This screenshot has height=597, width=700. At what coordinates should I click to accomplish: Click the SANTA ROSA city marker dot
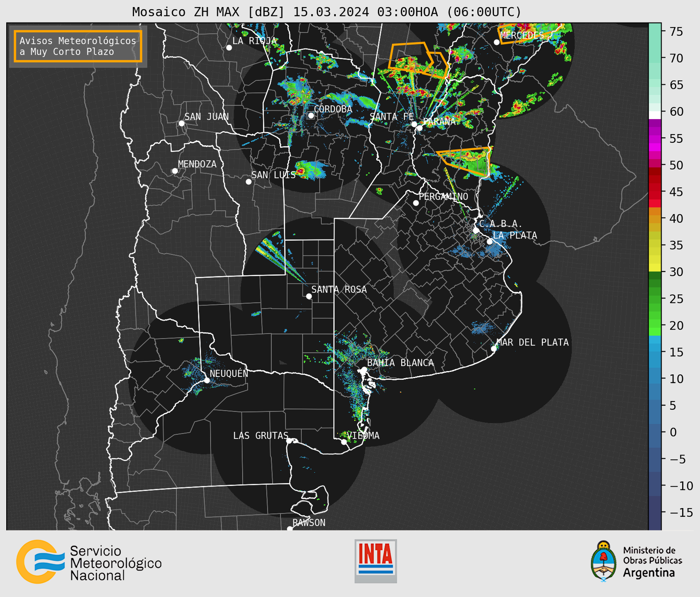click(x=309, y=296)
